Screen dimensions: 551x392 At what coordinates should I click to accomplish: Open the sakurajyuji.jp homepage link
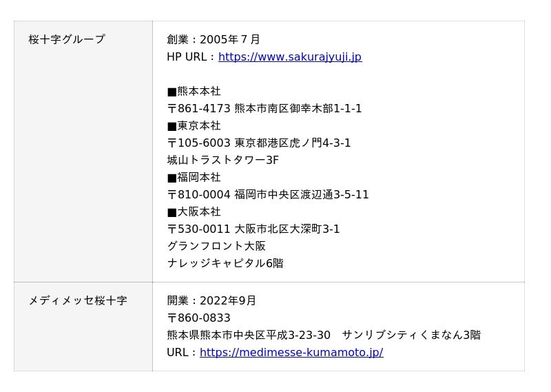[290, 57]
